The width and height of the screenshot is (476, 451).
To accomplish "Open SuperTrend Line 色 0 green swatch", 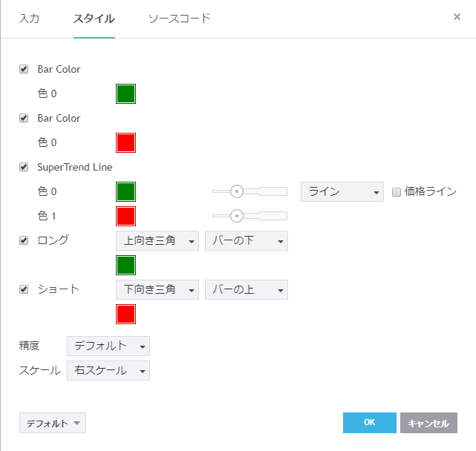I will coord(125,191).
